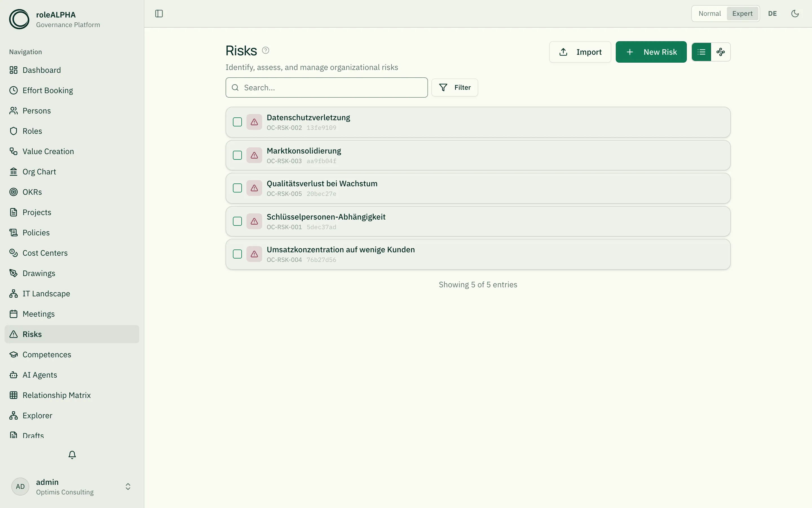Click warning icon of Datenschutzverletzung risk
812x508 pixels.
tap(254, 122)
